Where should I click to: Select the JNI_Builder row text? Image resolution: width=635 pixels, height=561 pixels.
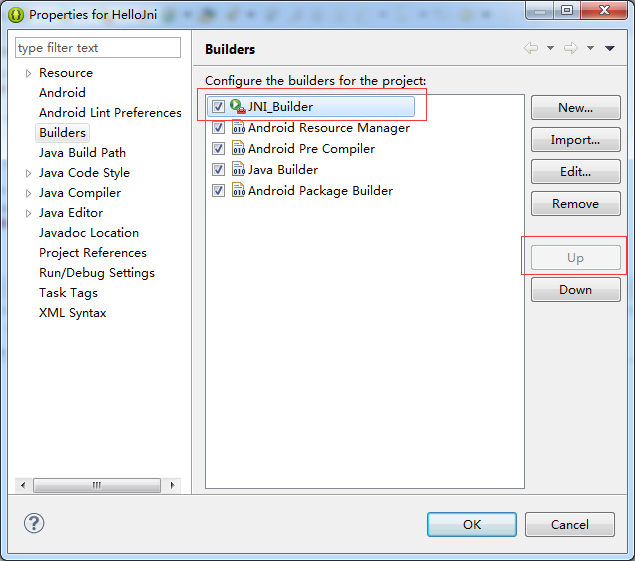(280, 107)
